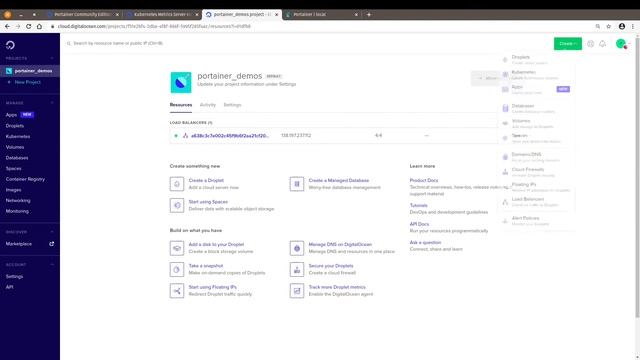Open the account avatar menu

(621, 44)
